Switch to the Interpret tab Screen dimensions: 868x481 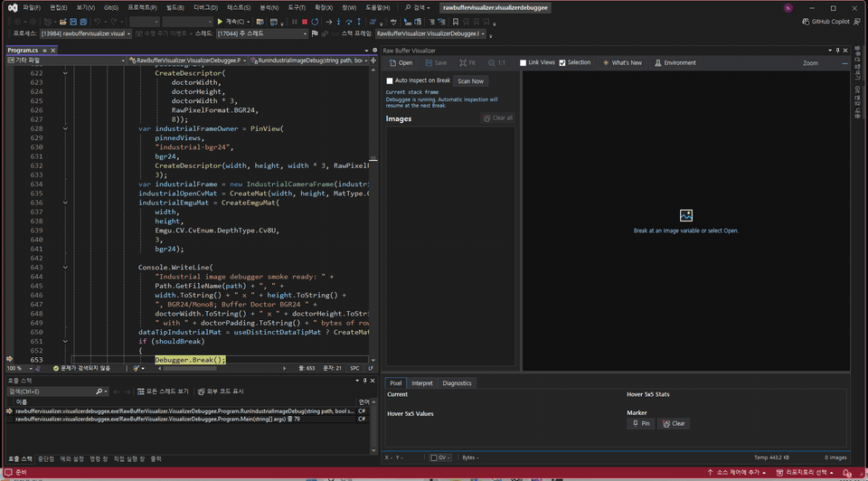pos(422,383)
